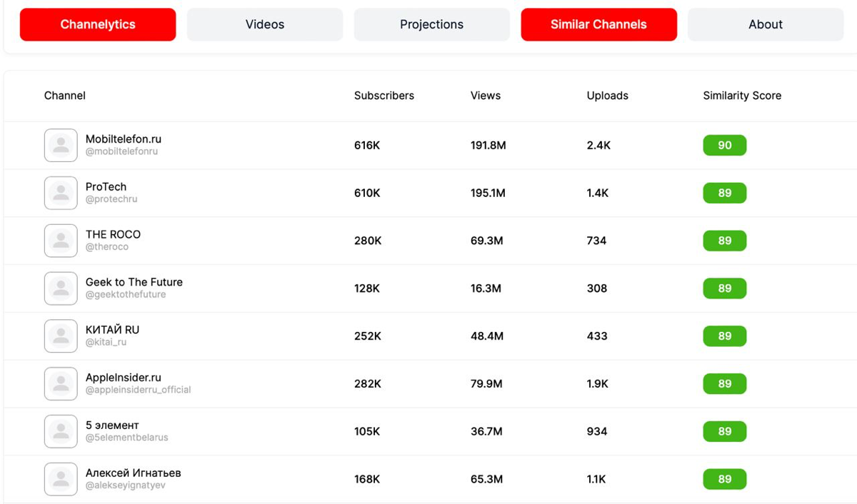Open the Projections tab
857x504 pixels.
(x=432, y=24)
